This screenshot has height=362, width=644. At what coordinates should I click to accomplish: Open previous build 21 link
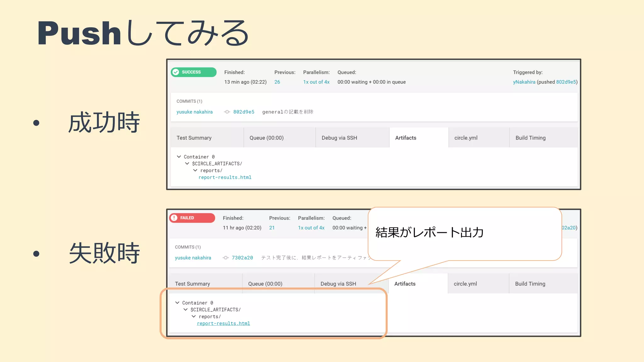272,228
